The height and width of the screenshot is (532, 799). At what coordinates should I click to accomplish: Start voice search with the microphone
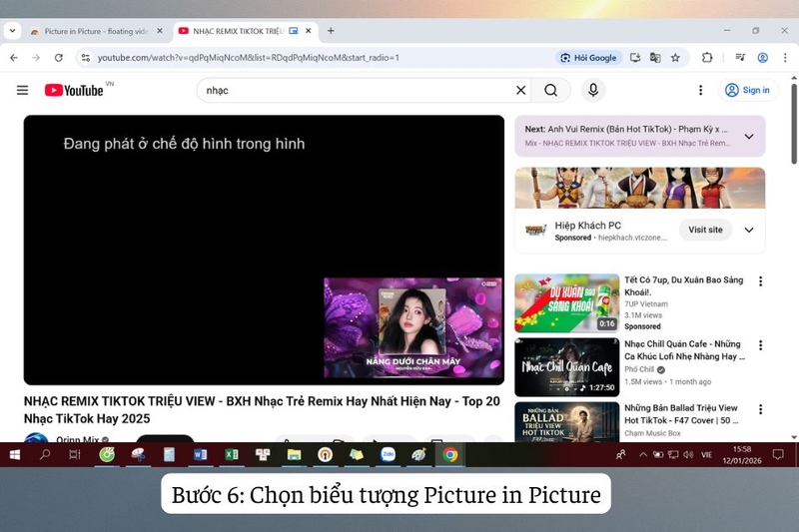point(593,90)
